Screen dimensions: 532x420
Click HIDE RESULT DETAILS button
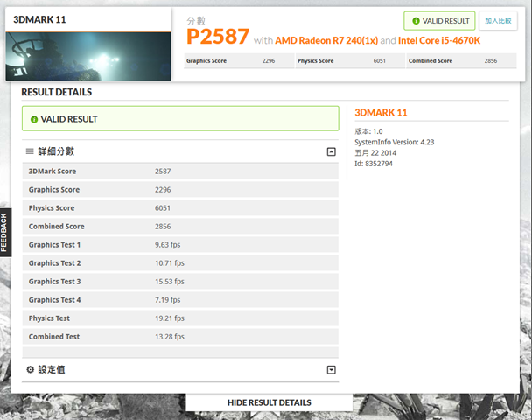pyautogui.click(x=269, y=402)
